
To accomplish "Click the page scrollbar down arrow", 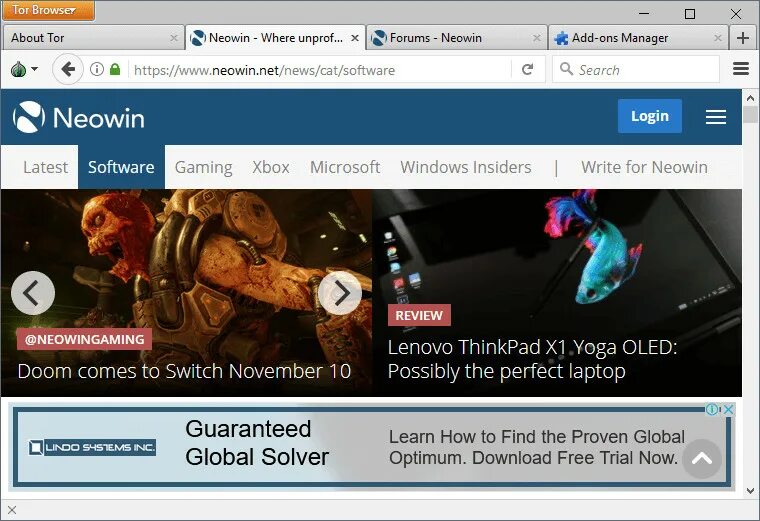I will 751,490.
